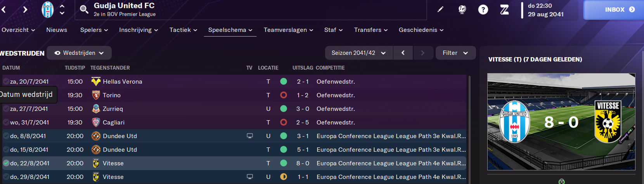
Task: Open the world globe icon
Action: pyautogui.click(x=462, y=10)
